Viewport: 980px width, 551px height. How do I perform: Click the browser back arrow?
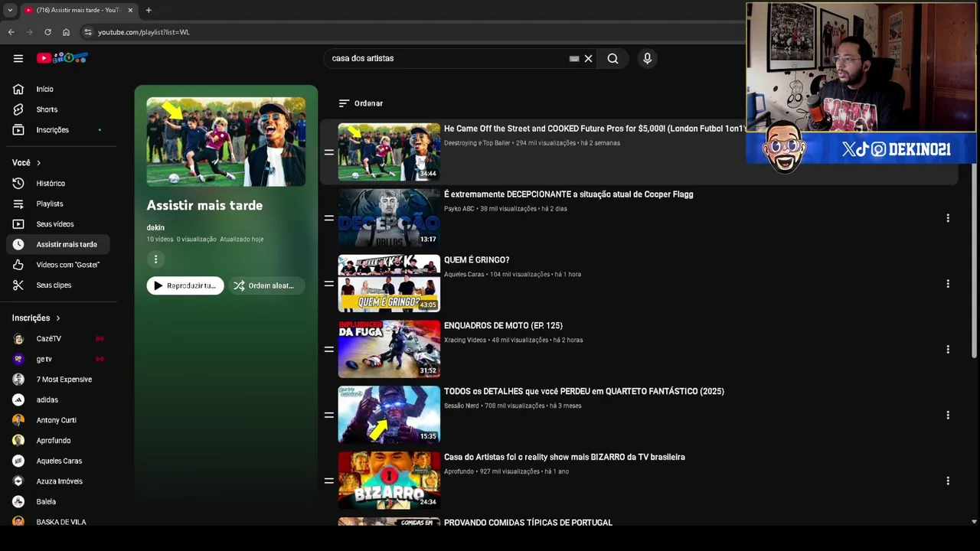(11, 32)
